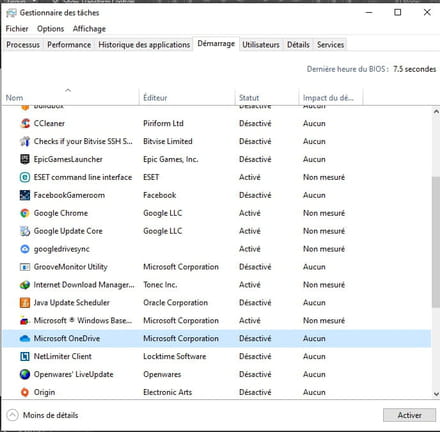Click the NetLimiter Client icon
Viewport: 440px width, 432px height.
pyautogui.click(x=25, y=357)
